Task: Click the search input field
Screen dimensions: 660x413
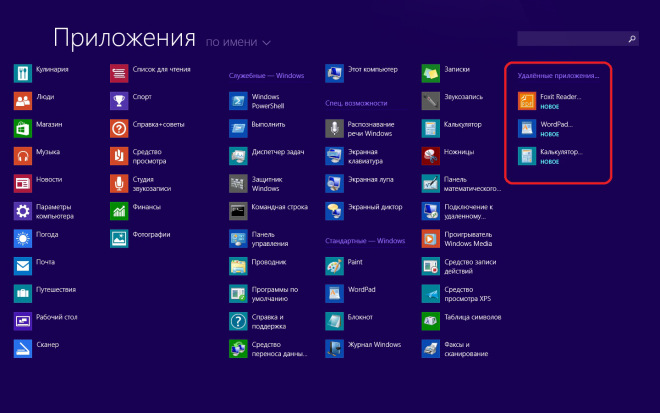Action: coord(570,38)
